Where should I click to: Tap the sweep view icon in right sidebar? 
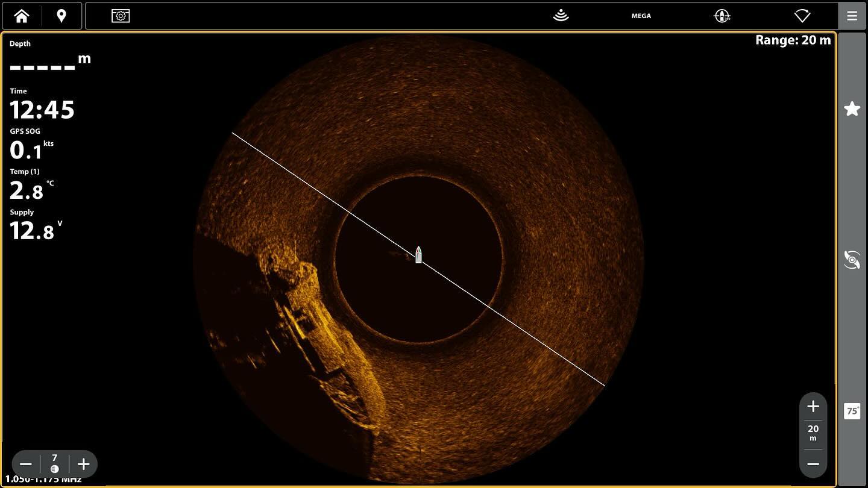pos(852,260)
